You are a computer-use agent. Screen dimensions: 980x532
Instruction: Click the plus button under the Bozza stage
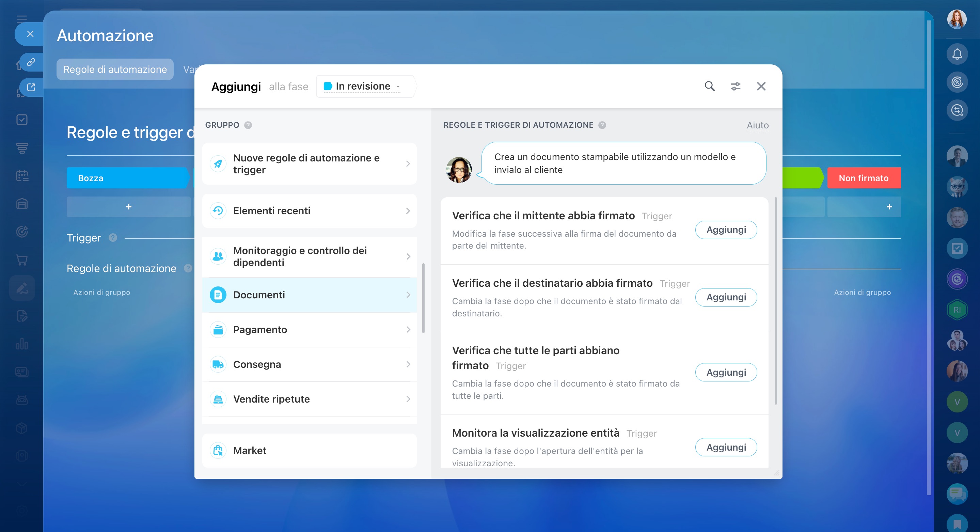129,207
